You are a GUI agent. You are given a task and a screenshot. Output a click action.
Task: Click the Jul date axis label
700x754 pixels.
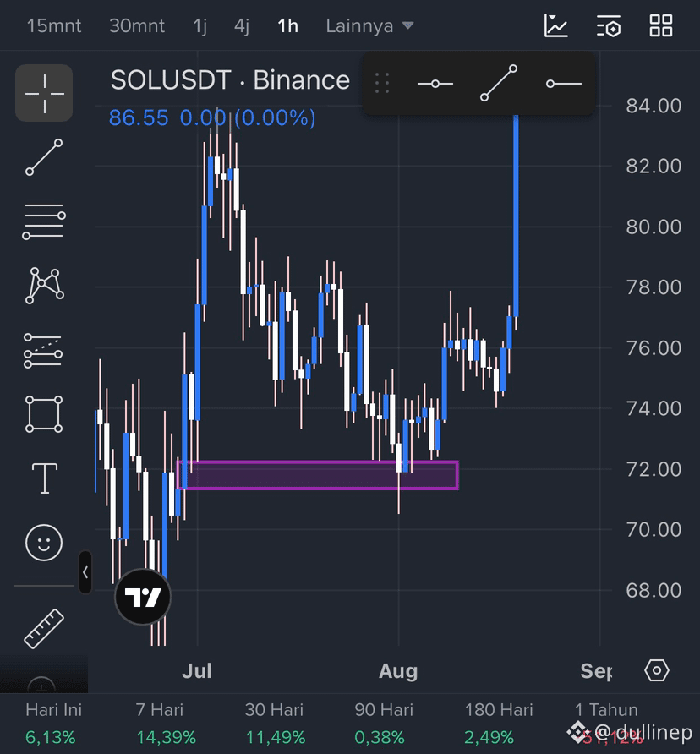click(197, 671)
